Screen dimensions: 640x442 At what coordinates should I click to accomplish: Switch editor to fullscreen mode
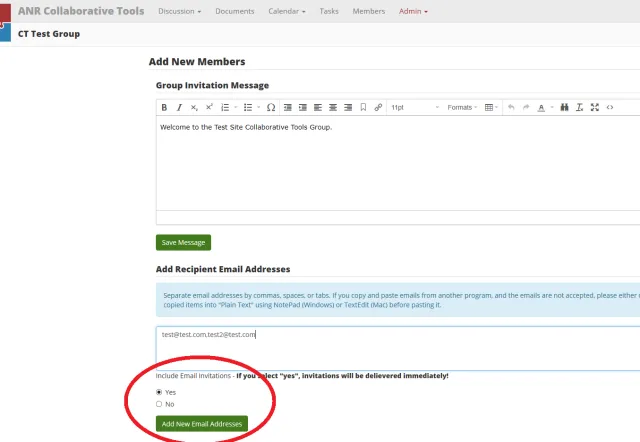(x=595, y=107)
